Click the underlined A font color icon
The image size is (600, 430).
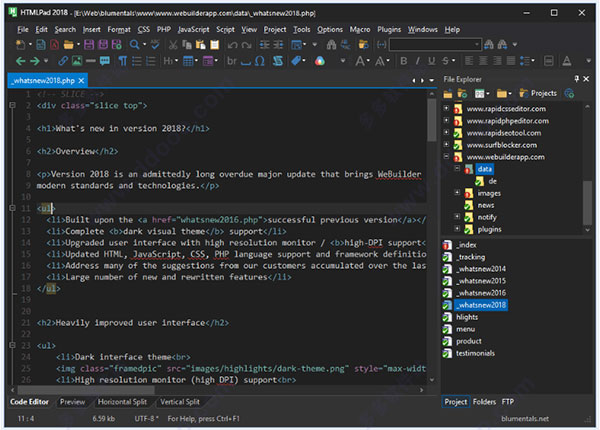click(567, 61)
